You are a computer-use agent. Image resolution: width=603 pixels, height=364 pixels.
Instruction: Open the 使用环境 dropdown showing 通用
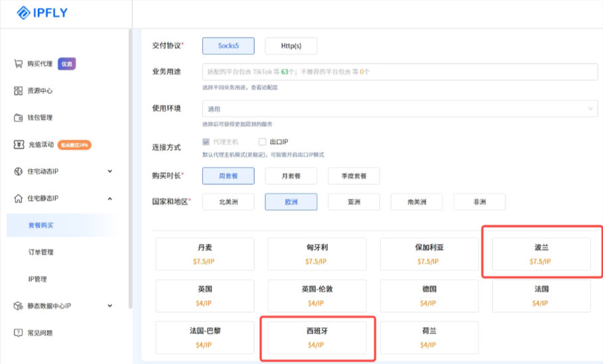click(400, 109)
